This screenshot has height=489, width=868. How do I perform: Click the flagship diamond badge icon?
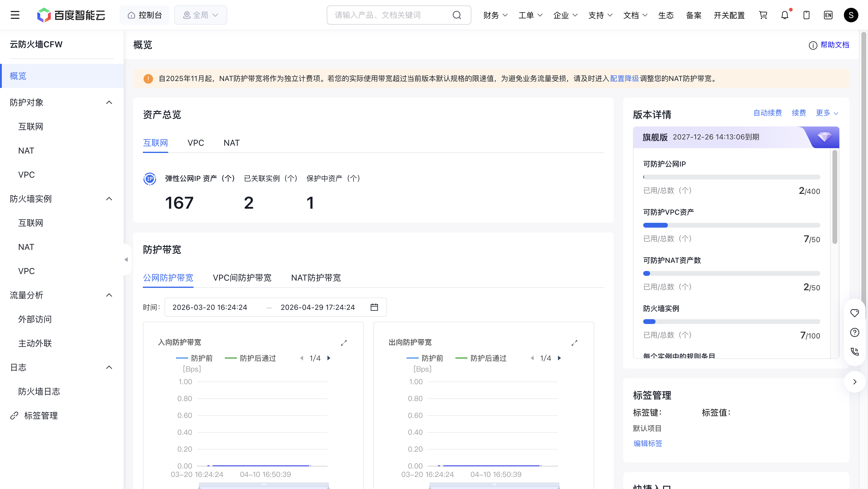[824, 137]
